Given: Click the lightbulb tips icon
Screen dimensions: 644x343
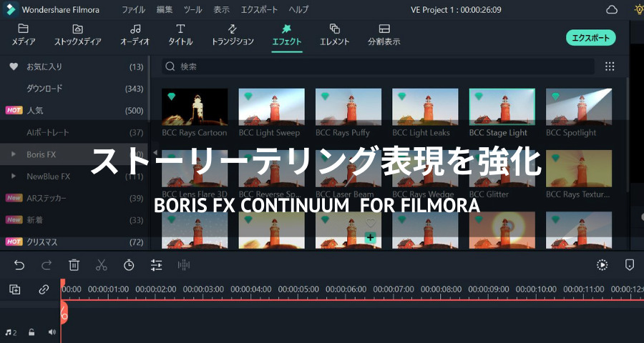Looking at the screenshot, I should (x=639, y=9).
